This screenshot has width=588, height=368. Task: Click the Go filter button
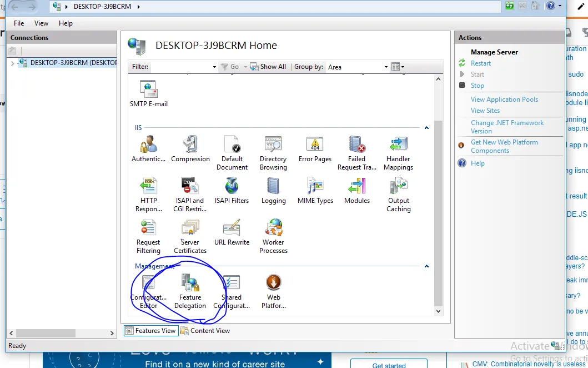(x=230, y=67)
